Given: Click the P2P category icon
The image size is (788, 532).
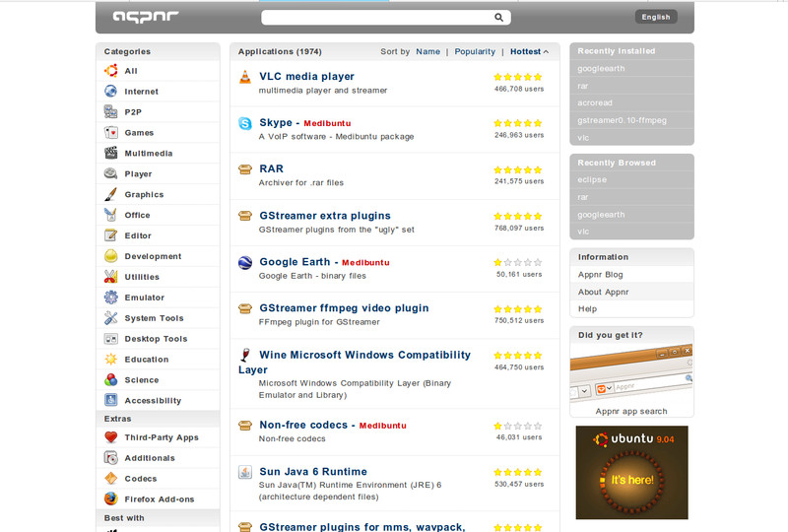Looking at the screenshot, I should pyautogui.click(x=110, y=111).
